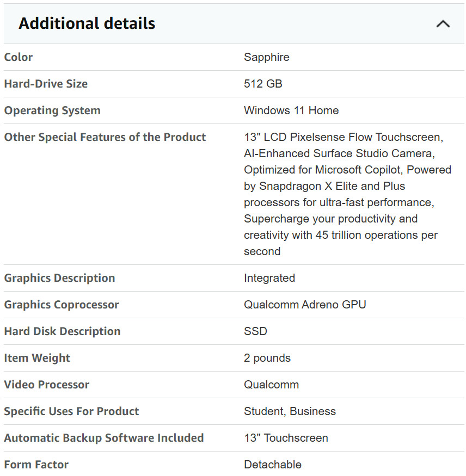Select the Student, Business value

(x=290, y=411)
